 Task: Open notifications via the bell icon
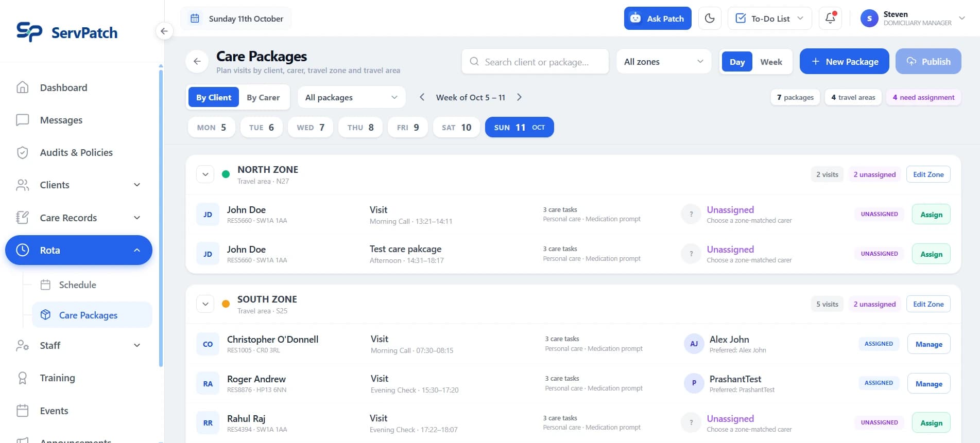(830, 19)
